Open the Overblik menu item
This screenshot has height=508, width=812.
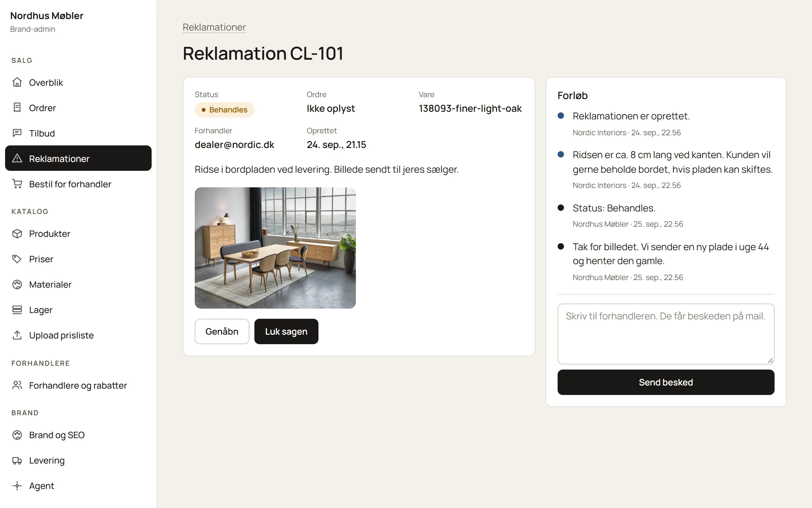[x=78, y=82]
